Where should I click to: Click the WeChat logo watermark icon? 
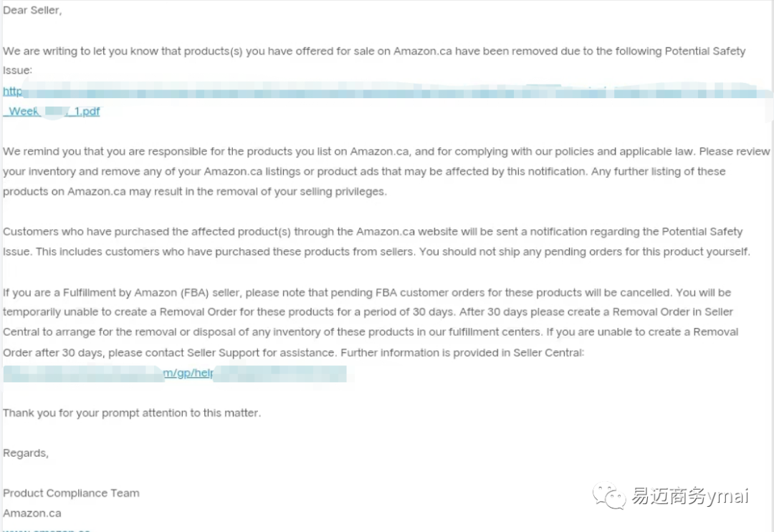pyautogui.click(x=610, y=495)
